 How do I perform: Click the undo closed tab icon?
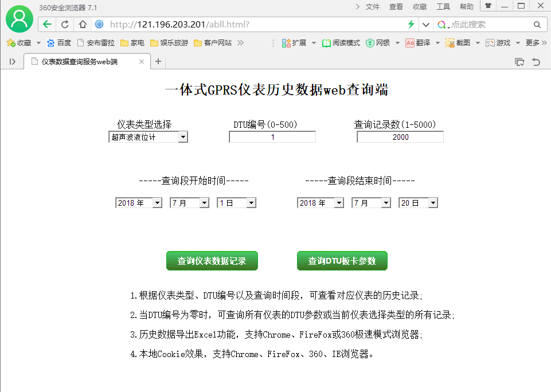[536, 62]
